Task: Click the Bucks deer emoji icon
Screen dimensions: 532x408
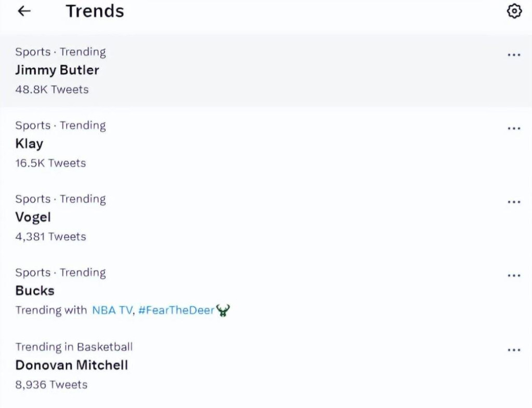Action: (x=223, y=310)
